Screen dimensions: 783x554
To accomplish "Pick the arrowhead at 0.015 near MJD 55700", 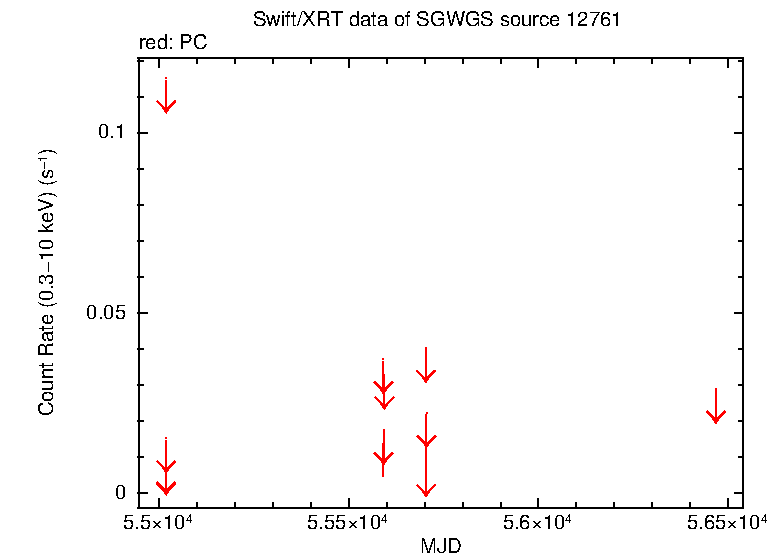I will tap(426, 440).
